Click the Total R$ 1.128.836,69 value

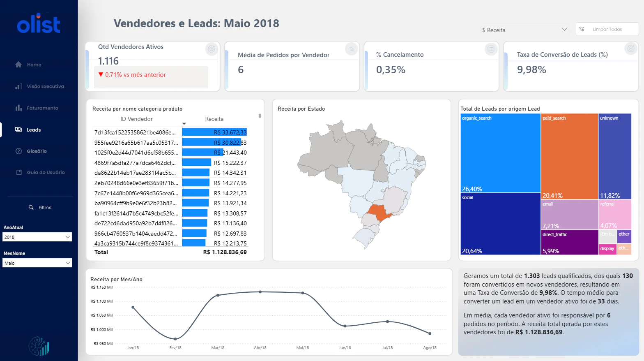[225, 252]
